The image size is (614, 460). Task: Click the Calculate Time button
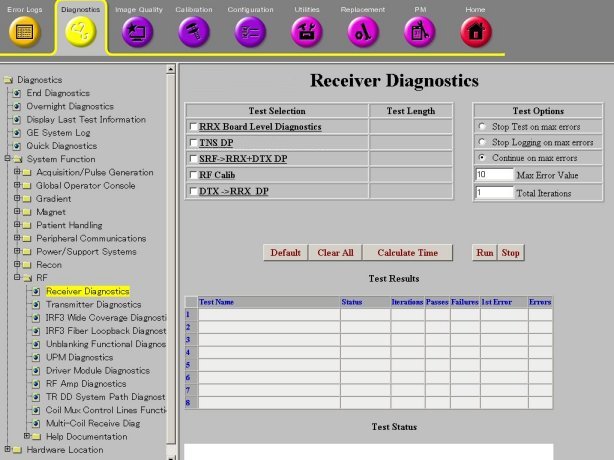(406, 253)
